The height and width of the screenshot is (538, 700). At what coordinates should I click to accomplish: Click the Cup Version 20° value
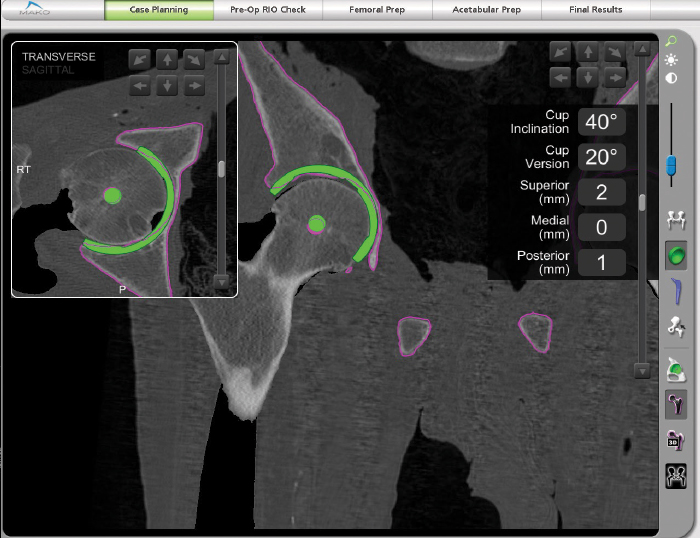pos(602,157)
